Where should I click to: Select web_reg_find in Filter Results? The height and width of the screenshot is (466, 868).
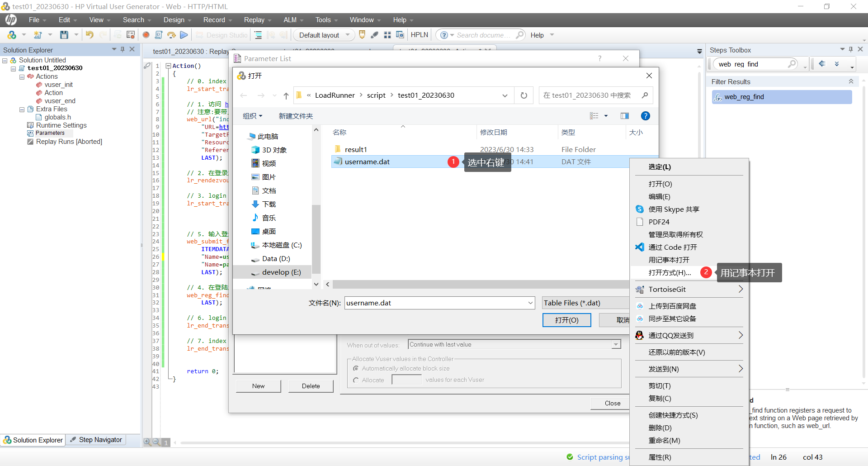click(782, 97)
